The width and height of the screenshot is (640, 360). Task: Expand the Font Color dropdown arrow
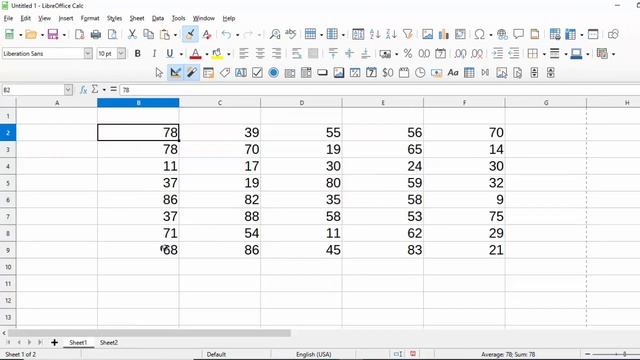[207, 54]
